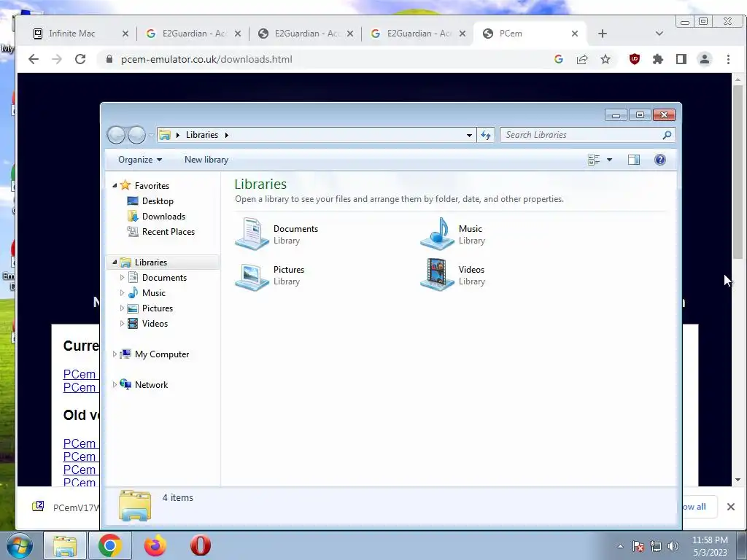Open the view options dropdown arrow

[609, 160]
